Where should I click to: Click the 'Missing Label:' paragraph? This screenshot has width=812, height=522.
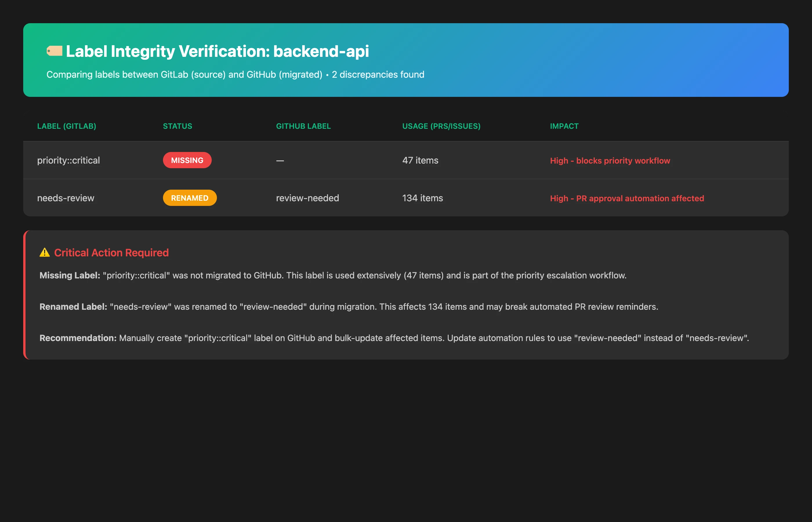(333, 275)
